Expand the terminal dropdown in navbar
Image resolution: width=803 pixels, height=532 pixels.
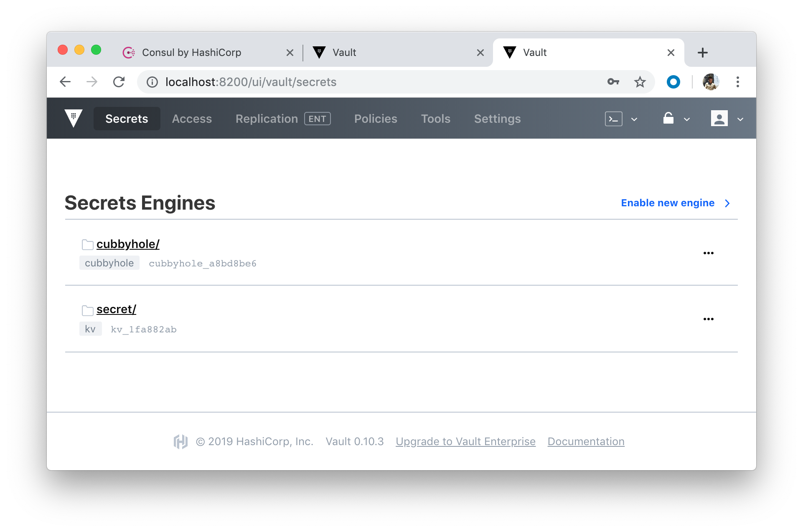coord(634,119)
